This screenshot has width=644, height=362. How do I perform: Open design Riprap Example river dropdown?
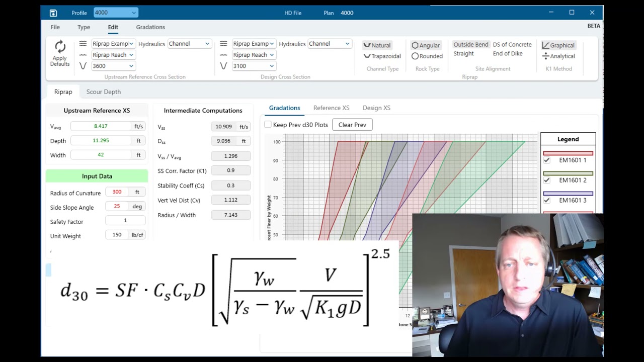[254, 44]
